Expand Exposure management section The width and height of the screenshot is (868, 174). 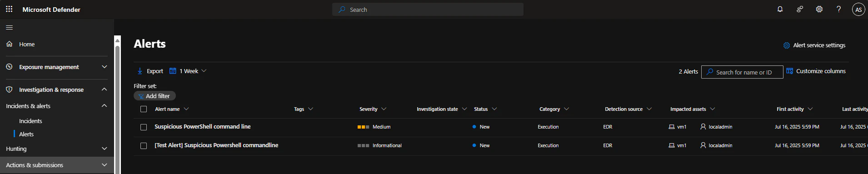coord(105,67)
